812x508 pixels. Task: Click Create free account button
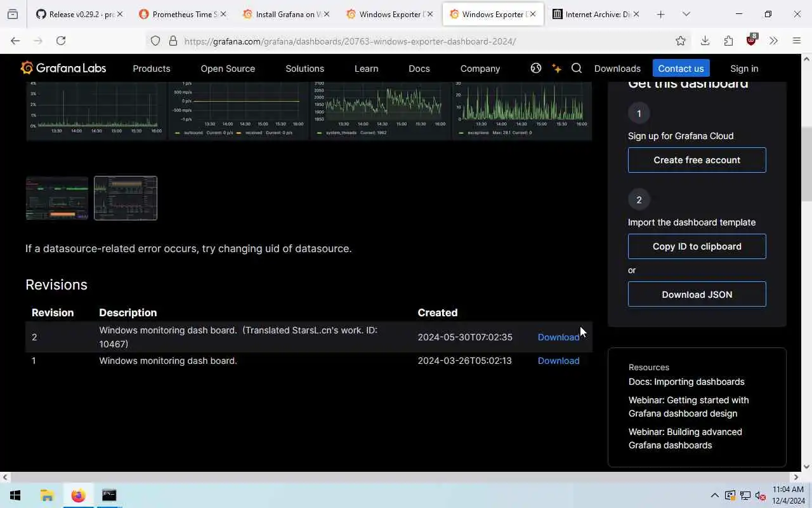[x=697, y=160]
